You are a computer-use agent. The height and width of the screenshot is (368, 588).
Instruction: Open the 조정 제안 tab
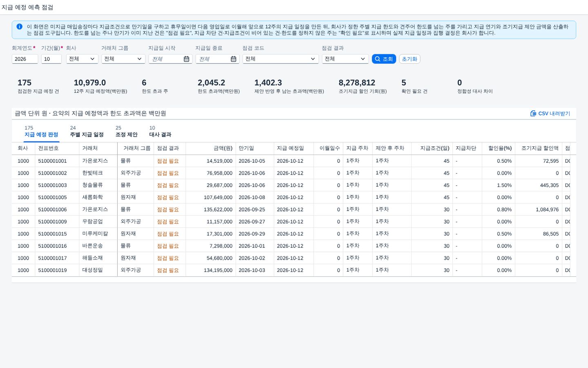coord(127,131)
